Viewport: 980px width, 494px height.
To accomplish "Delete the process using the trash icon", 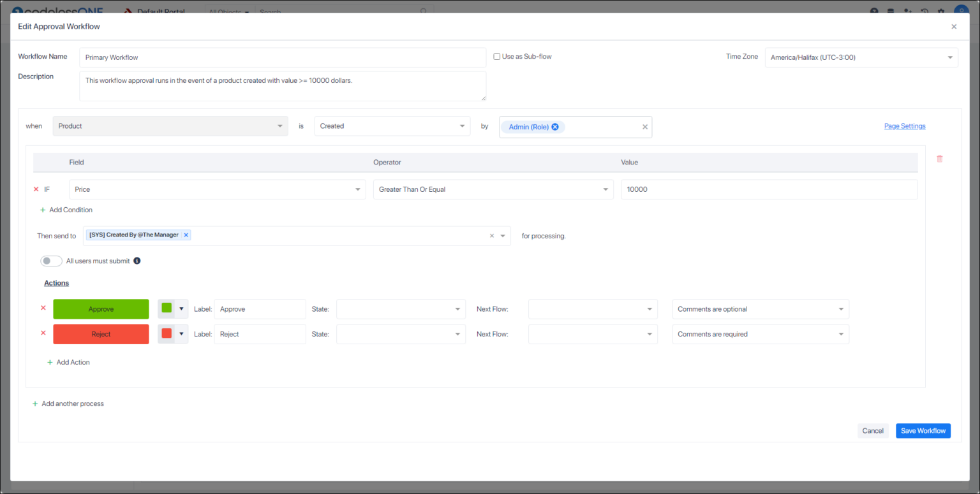I will [940, 159].
